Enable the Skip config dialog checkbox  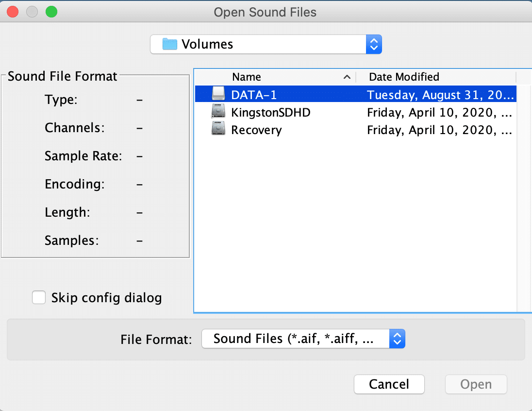pyautogui.click(x=39, y=297)
